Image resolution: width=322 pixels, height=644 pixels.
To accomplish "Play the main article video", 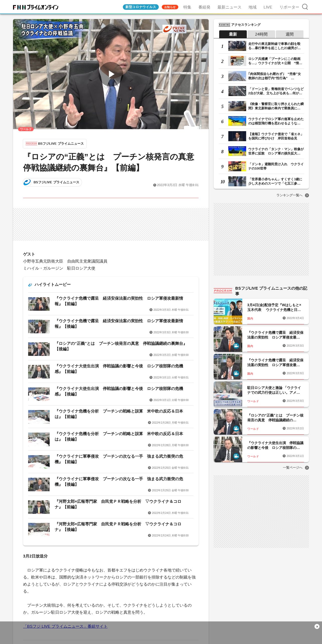I will [111, 74].
